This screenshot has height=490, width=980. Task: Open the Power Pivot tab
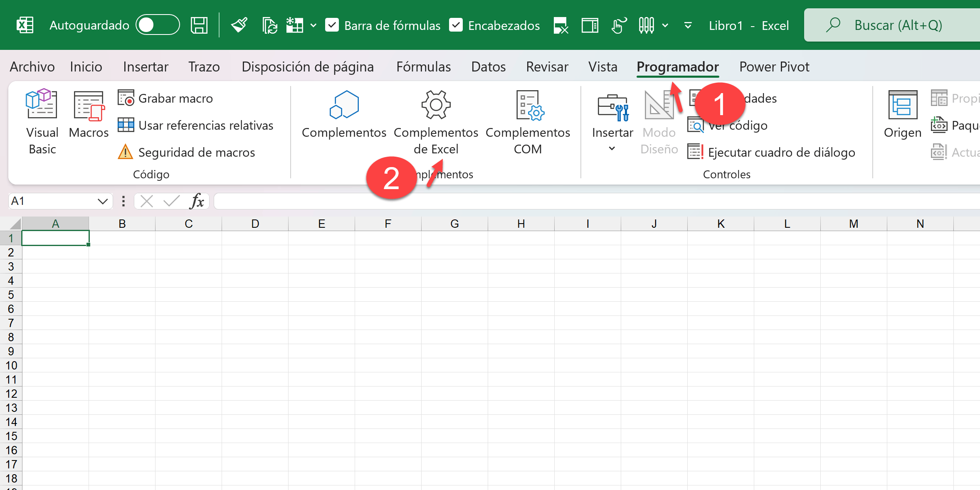pos(774,67)
